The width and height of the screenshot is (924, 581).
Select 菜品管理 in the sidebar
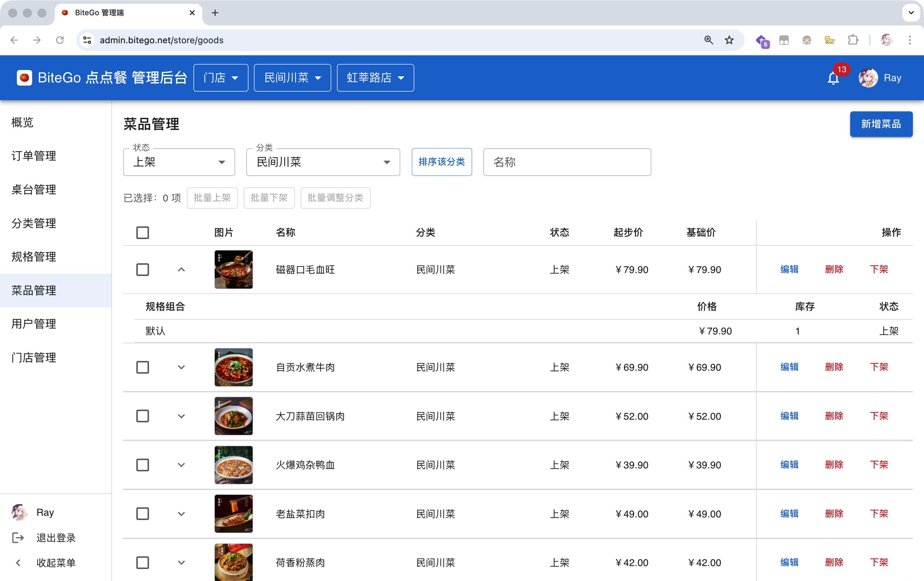click(56, 290)
